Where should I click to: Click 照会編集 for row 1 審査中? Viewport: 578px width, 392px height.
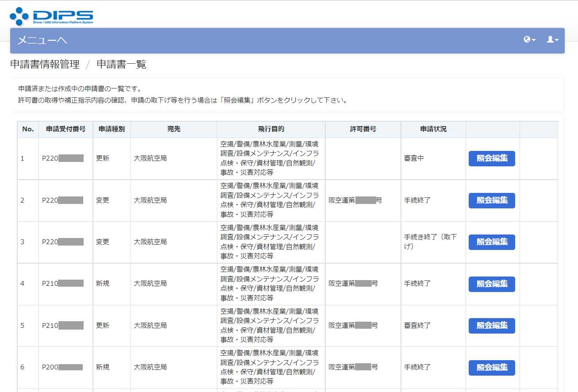tap(491, 158)
